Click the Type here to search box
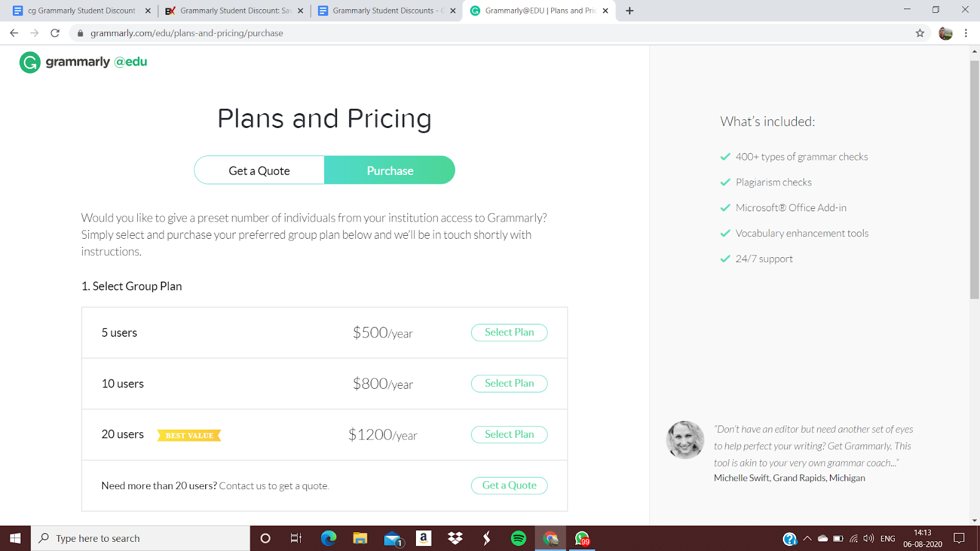The image size is (980, 551). pyautogui.click(x=141, y=538)
